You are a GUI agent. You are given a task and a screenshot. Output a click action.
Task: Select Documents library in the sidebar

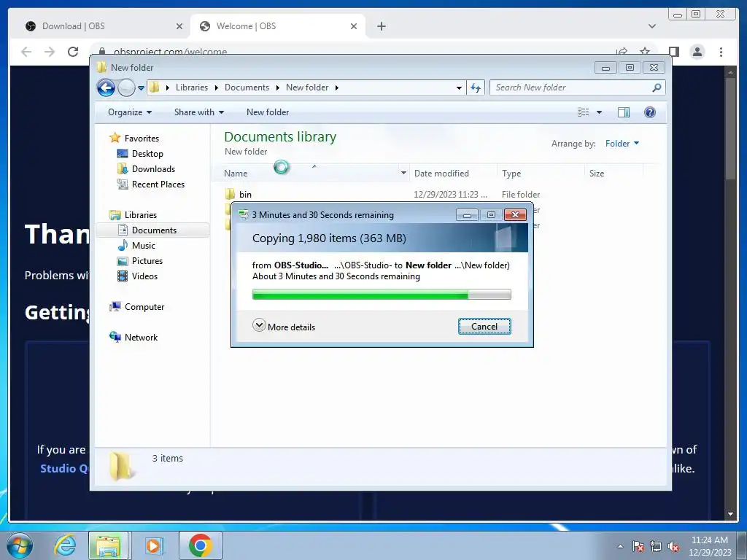coord(152,230)
